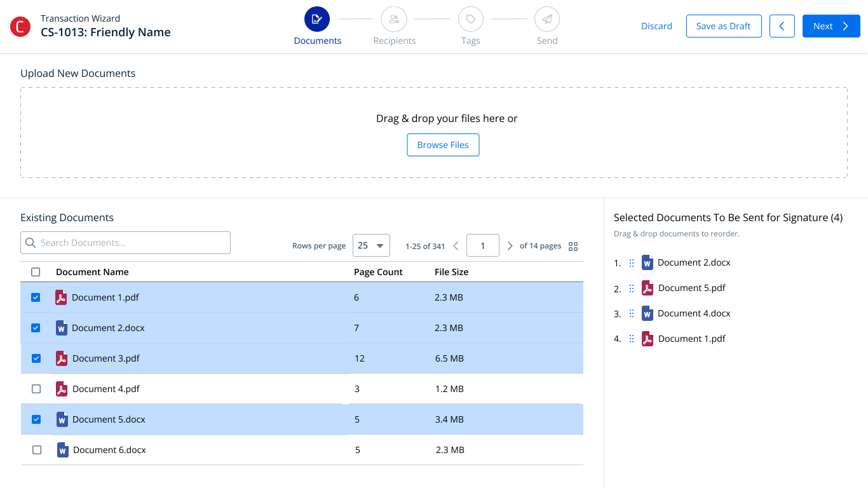Uncheck Document 1.pdf checkbox
868x488 pixels.
tap(36, 297)
